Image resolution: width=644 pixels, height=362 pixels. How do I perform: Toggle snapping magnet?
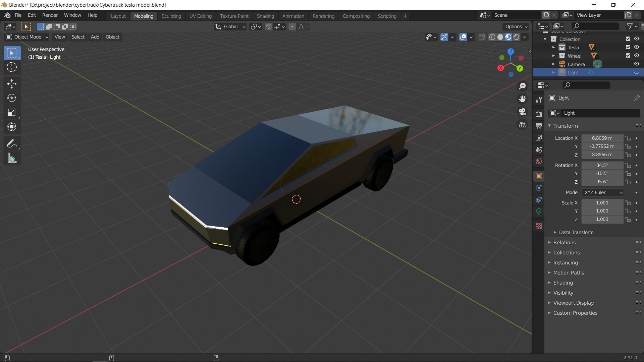268,27
